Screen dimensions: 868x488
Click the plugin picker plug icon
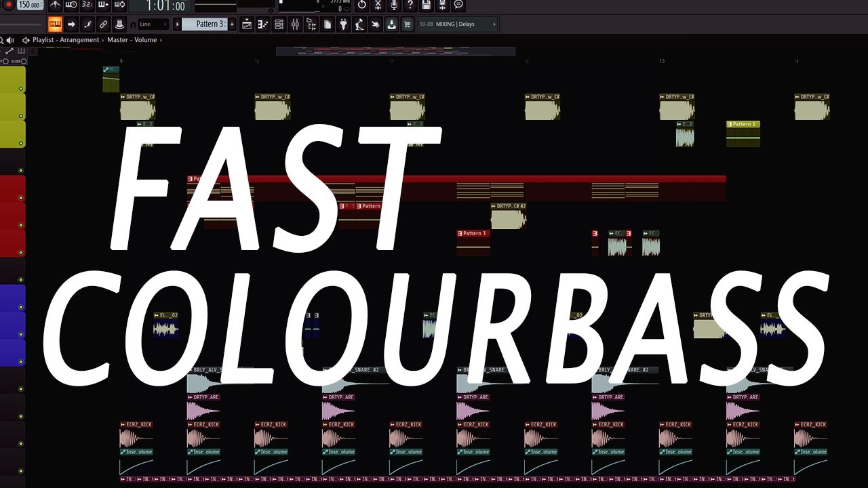point(343,24)
